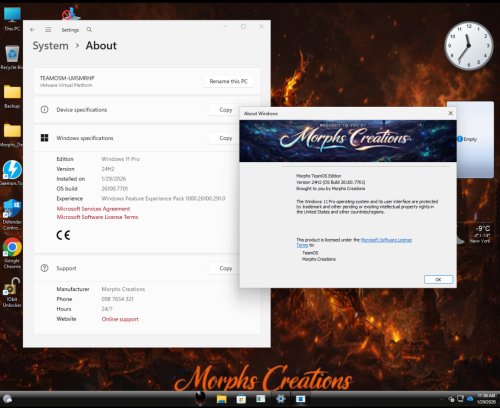Select the phone number '098 7654 321'
The width and height of the screenshot is (500, 408).
[x=117, y=299]
